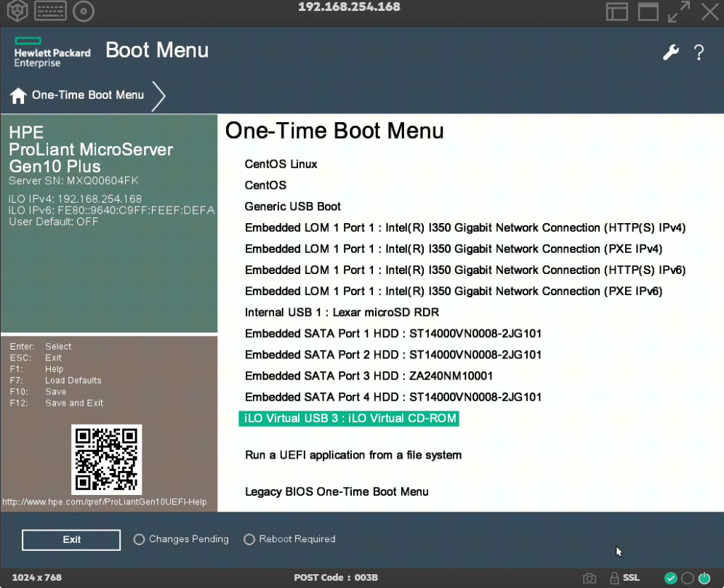Select iLO Virtual USB 3 CD-ROM entry
This screenshot has height=588, width=724.
(x=349, y=419)
